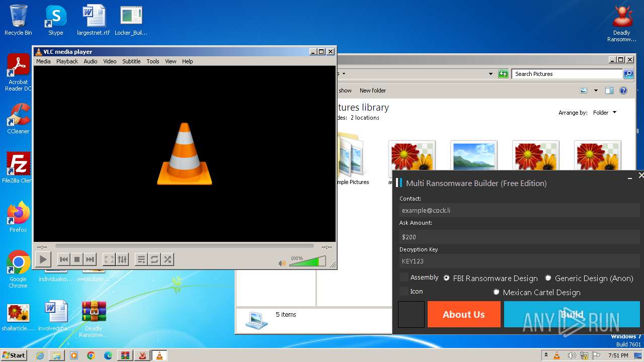
Task: Open the VLC Help menu
Action: click(x=188, y=61)
